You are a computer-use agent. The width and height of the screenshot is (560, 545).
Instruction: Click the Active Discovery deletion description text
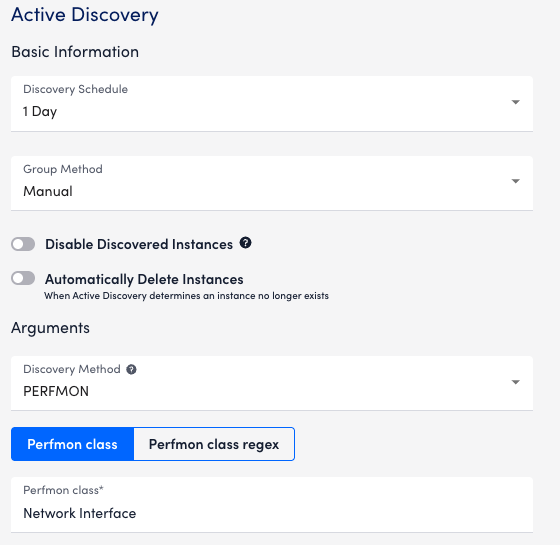point(186,296)
